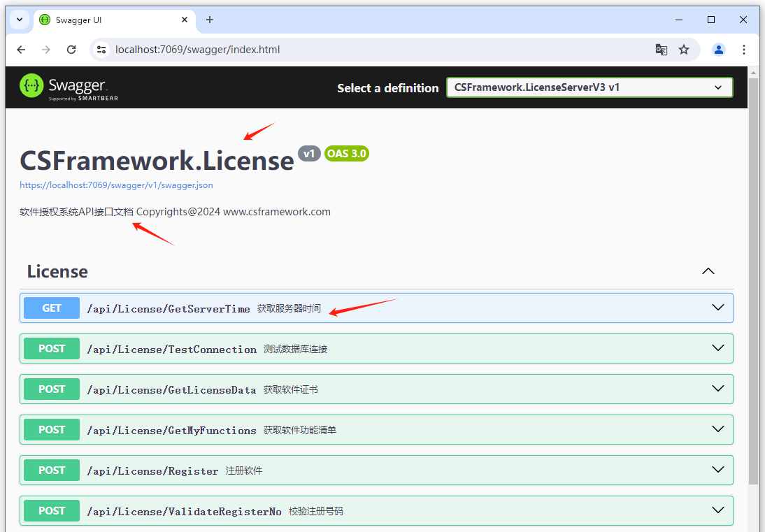Image resolution: width=765 pixels, height=532 pixels.
Task: Open Chrome's three-dot menu
Action: [743, 50]
